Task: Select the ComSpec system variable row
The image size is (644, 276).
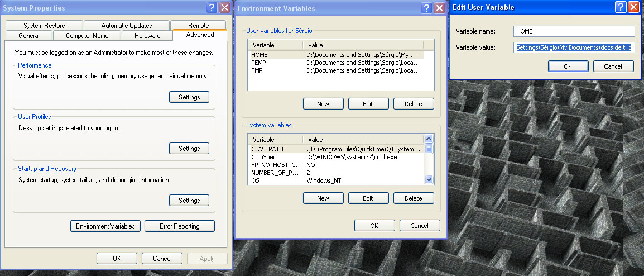Action: tap(336, 157)
